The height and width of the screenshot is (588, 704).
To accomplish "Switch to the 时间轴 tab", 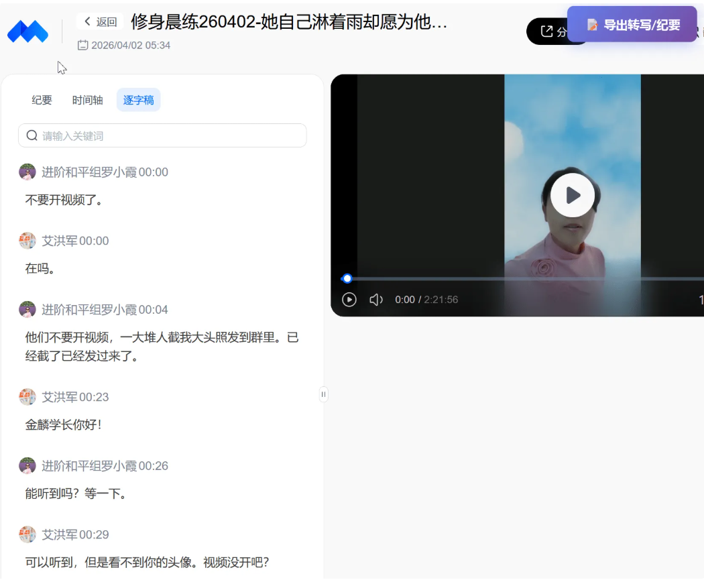I will [x=88, y=100].
